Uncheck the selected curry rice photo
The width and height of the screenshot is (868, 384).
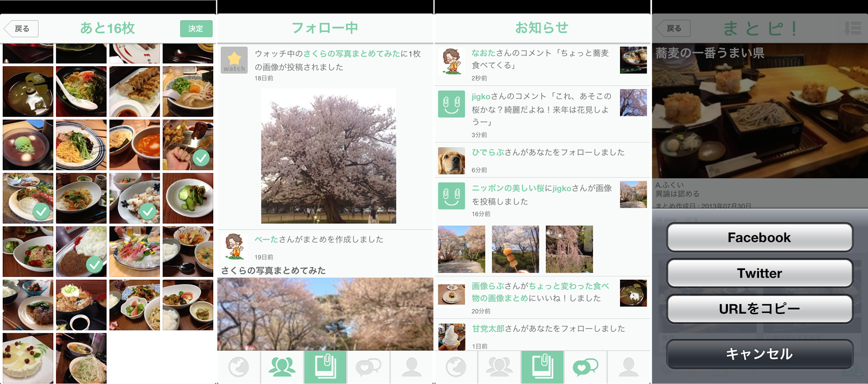[x=81, y=251]
